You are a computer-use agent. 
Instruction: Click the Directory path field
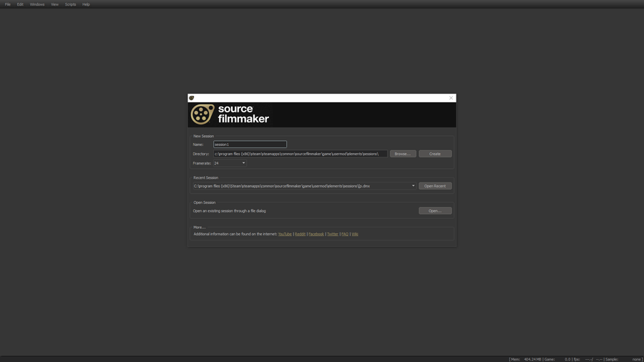[x=301, y=154]
